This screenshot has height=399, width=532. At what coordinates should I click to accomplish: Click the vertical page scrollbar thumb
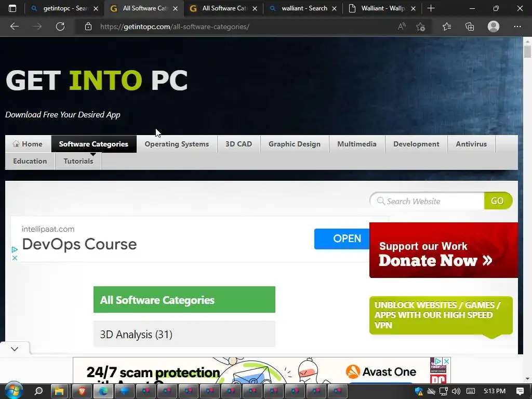click(527, 52)
